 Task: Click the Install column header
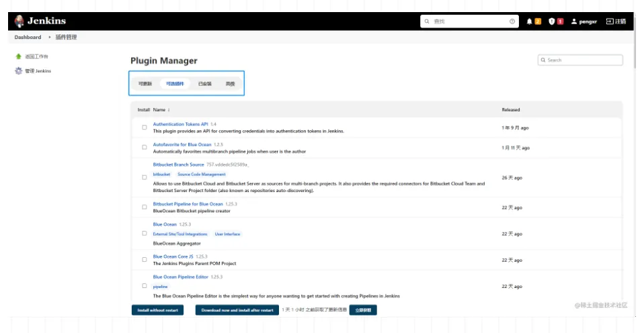[x=143, y=110]
